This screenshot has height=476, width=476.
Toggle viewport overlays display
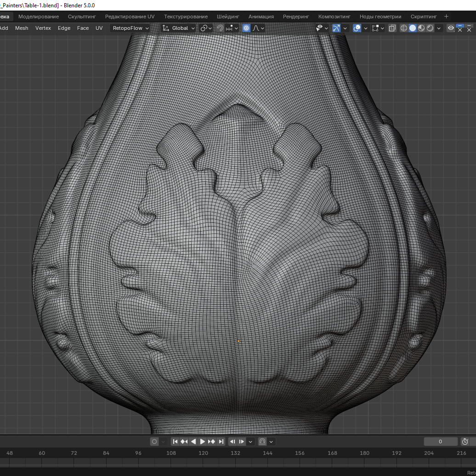tap(357, 28)
